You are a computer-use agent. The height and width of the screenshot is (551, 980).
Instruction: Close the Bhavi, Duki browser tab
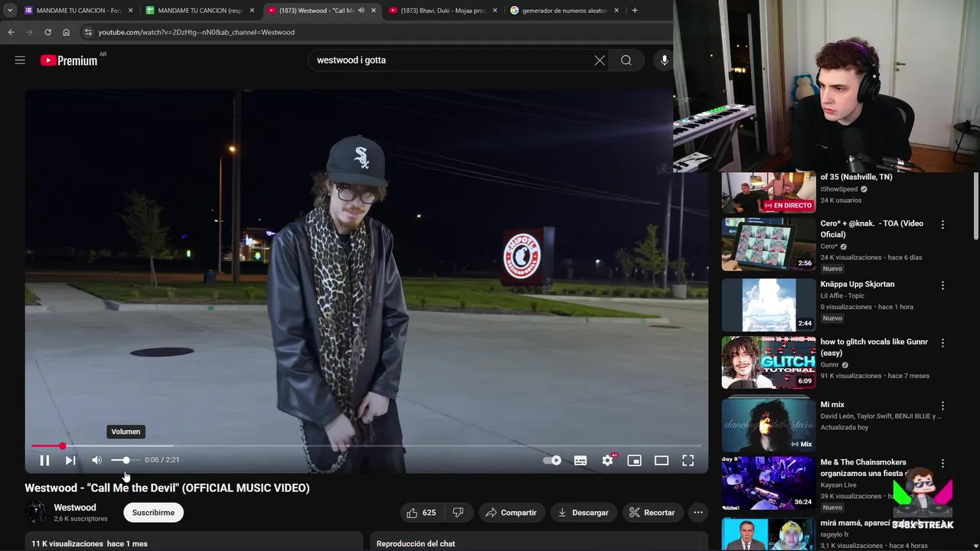495,11
